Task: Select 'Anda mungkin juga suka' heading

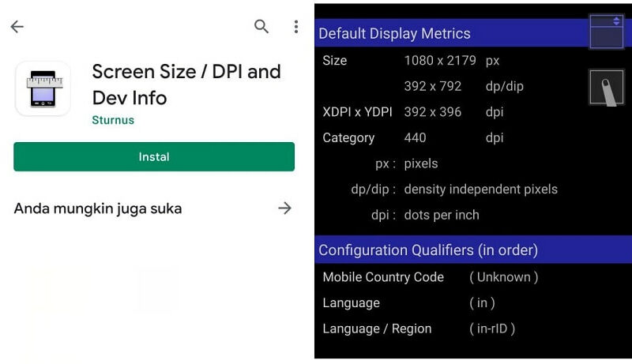Action: 98,208
